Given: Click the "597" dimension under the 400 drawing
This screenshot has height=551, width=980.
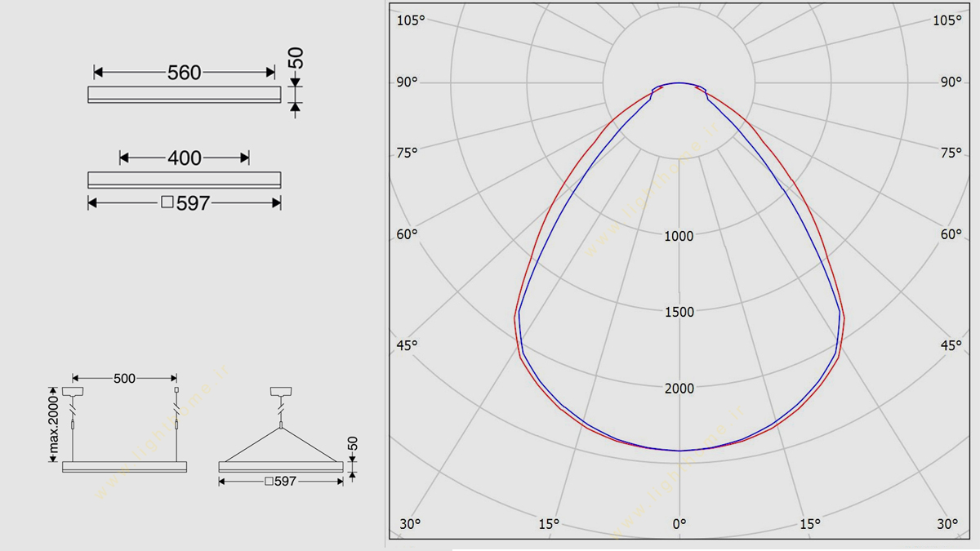Looking at the screenshot, I should click(x=186, y=203).
